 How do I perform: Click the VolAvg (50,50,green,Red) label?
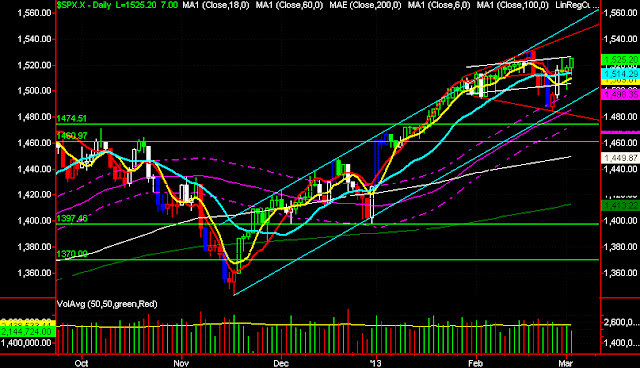click(107, 304)
